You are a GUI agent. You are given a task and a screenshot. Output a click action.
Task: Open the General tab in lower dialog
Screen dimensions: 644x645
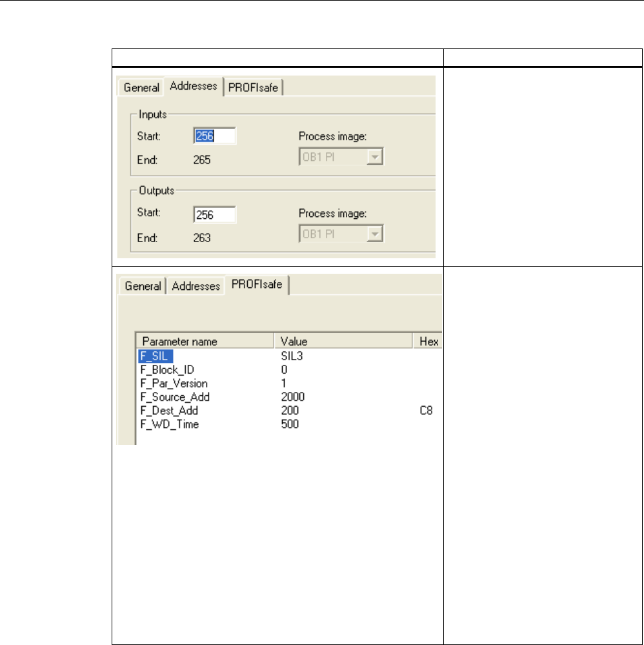[143, 286]
